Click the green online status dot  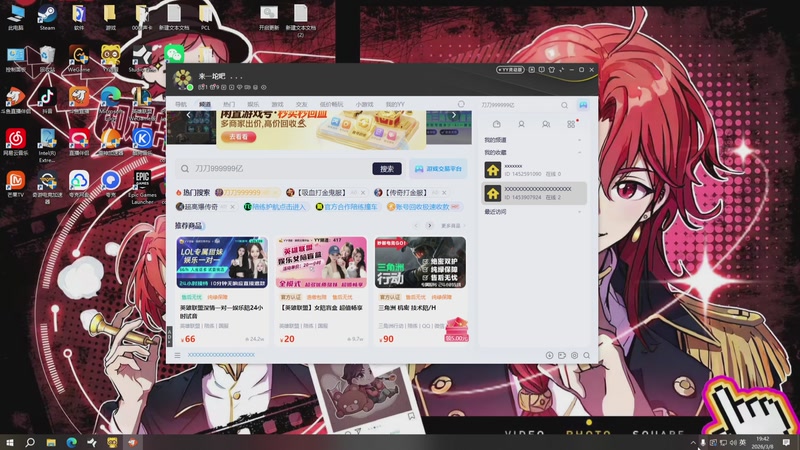click(190, 88)
